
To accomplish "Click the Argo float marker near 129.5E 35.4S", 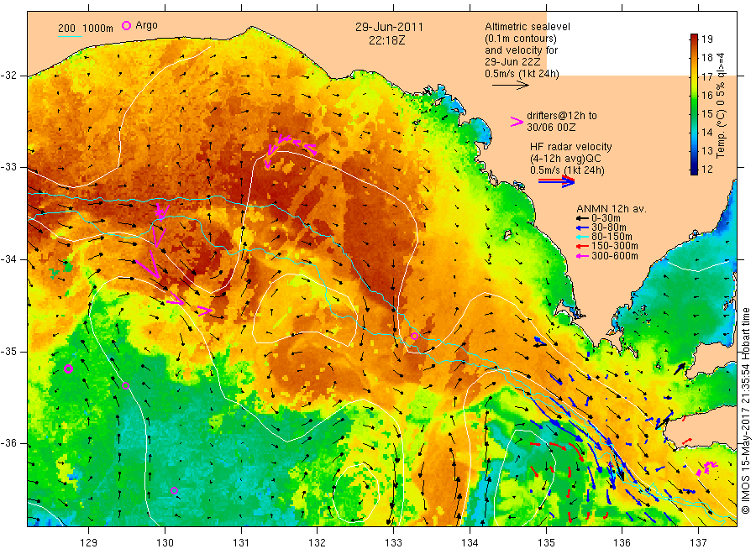I will coord(126,385).
